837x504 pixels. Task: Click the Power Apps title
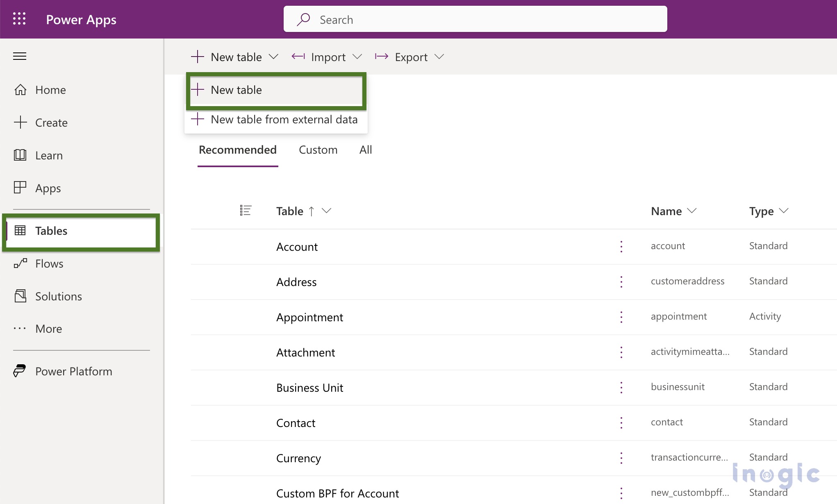click(81, 20)
